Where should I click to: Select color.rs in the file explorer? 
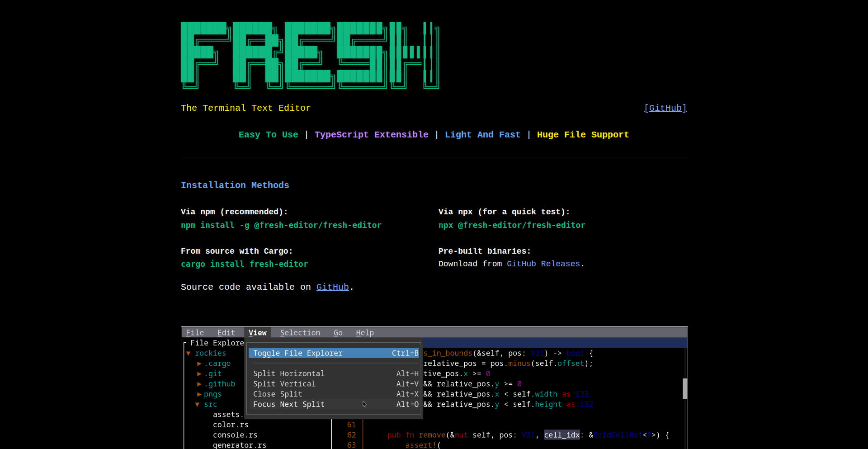click(x=231, y=425)
